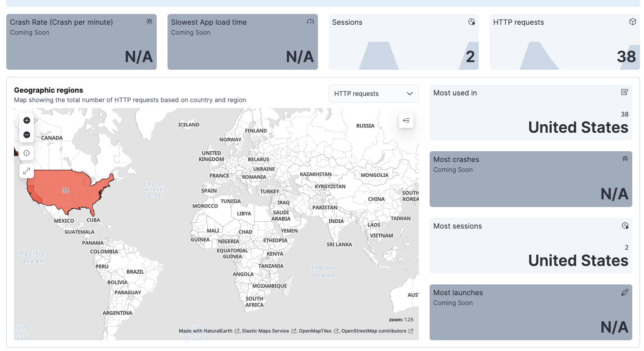Viewport: 644px width, 351px height.
Task: Click the bug icon on the Most crashes card
Action: point(625,158)
